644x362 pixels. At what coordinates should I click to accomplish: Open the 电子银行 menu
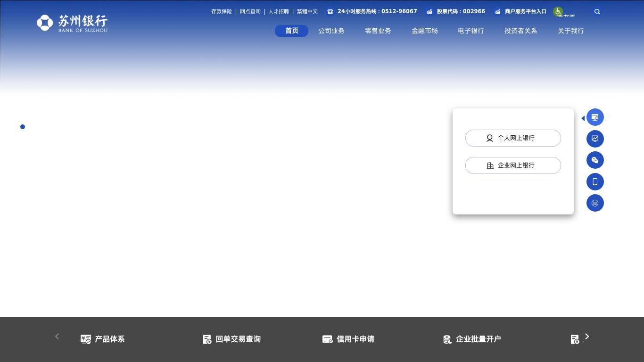tap(471, 31)
